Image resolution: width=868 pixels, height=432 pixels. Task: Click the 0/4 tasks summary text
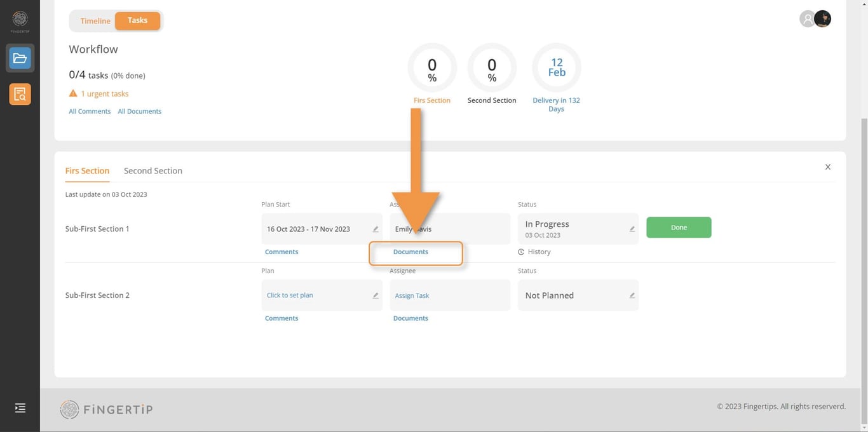pos(107,75)
